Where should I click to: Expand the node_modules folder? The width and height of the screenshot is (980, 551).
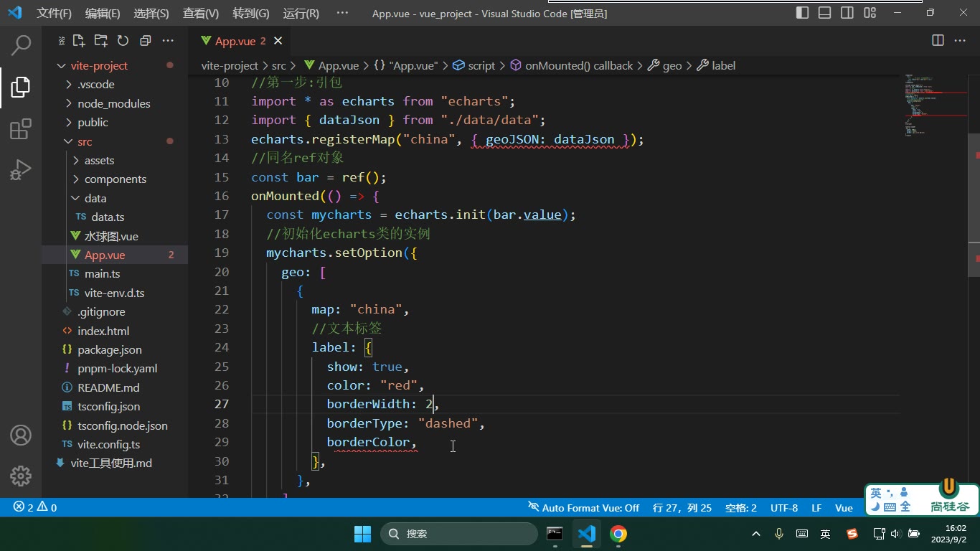tap(115, 103)
